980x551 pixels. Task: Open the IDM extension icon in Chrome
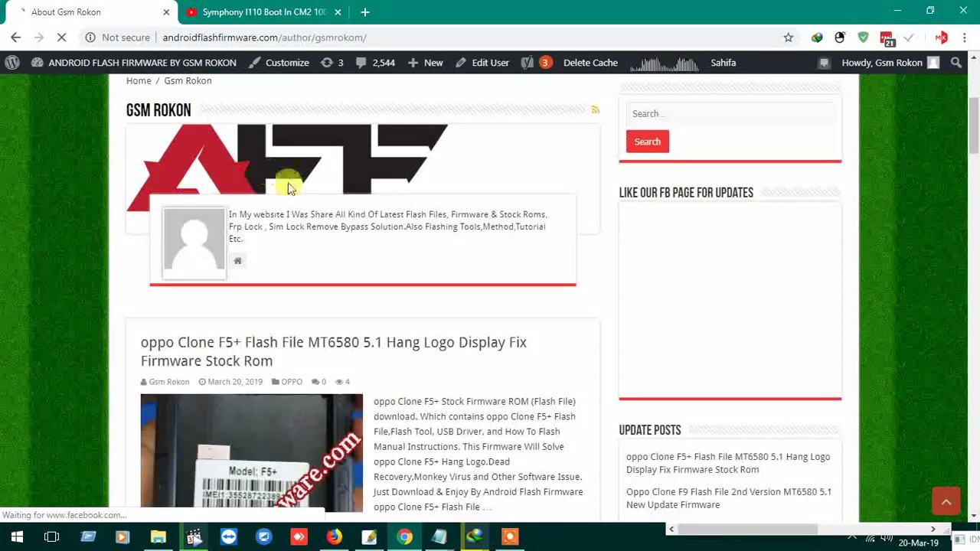[x=817, y=37]
